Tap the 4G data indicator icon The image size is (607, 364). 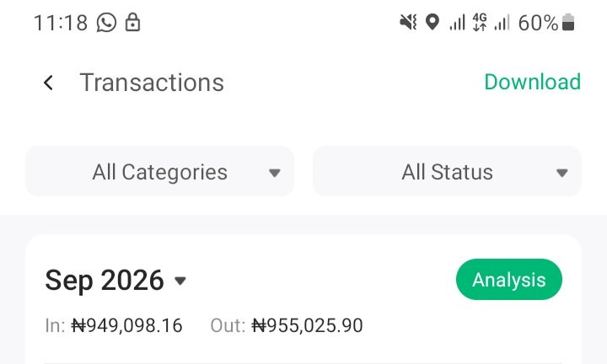480,22
